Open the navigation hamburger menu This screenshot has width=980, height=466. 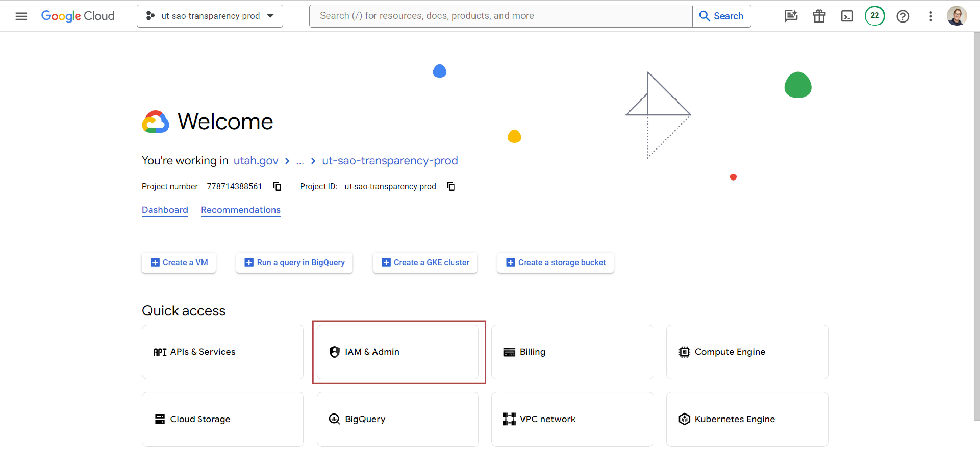click(21, 16)
